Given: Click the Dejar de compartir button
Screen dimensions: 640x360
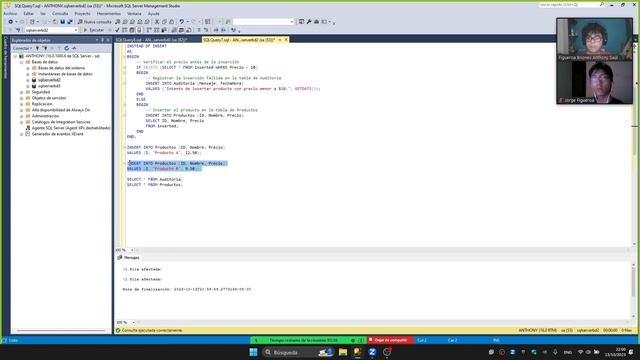Looking at the screenshot, I should (x=390, y=340).
